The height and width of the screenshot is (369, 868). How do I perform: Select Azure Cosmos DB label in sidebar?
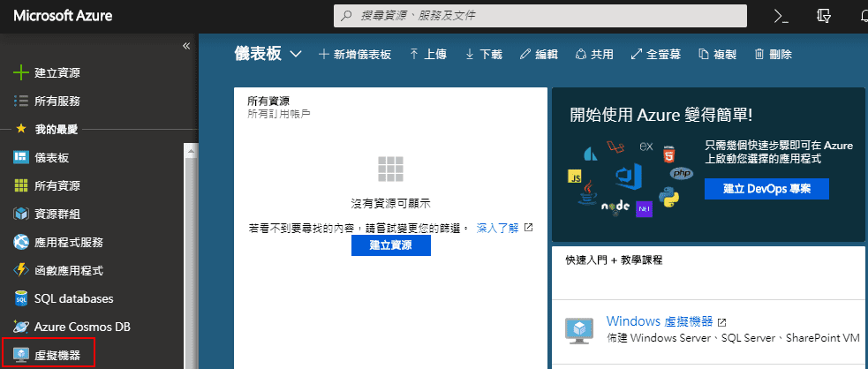[x=82, y=327]
